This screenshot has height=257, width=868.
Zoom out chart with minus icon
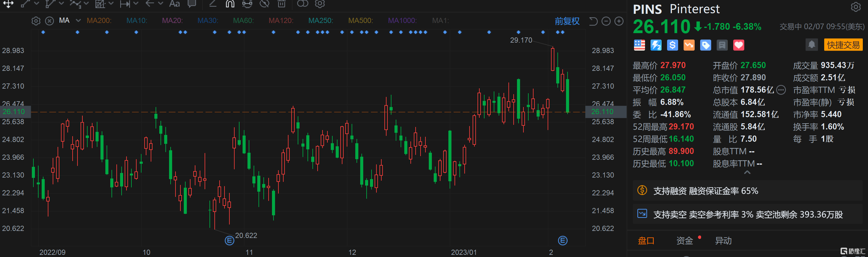coord(606,21)
